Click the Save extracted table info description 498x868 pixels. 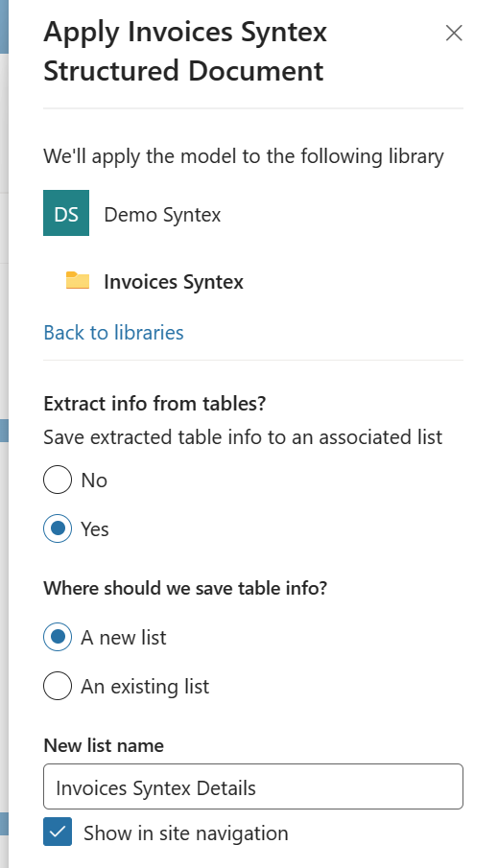coord(243,436)
